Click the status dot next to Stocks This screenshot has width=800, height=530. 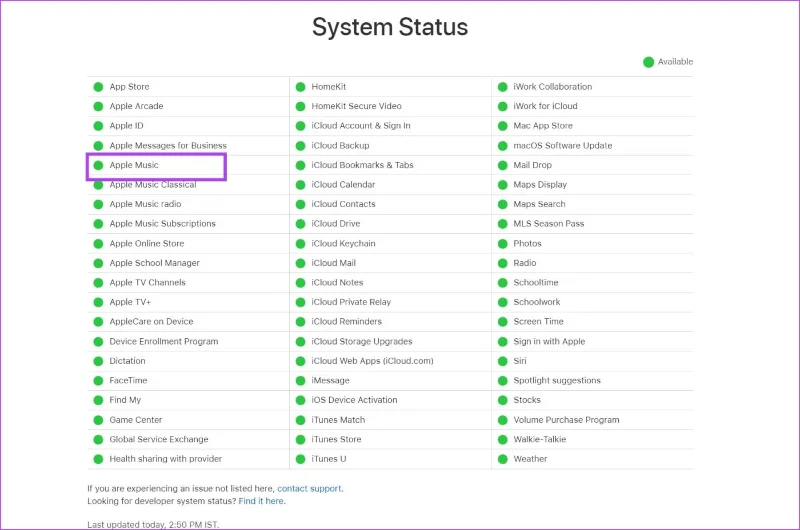pos(503,400)
